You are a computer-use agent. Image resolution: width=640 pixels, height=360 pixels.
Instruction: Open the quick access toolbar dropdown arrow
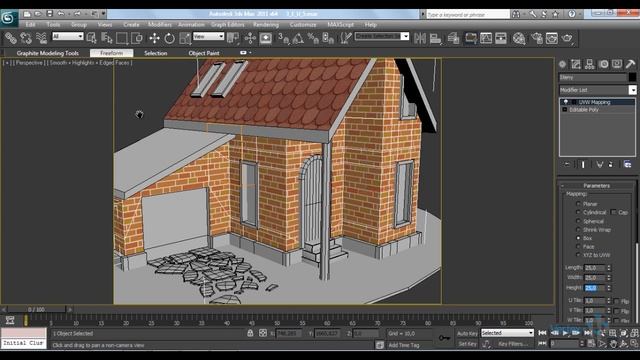pos(103,13)
